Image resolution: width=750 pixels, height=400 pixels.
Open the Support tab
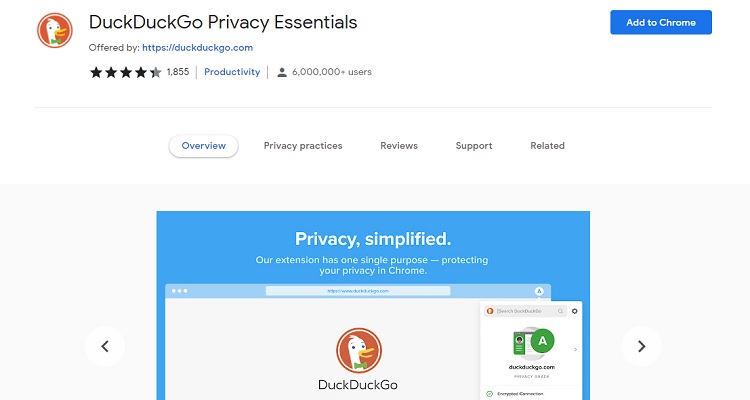click(474, 146)
